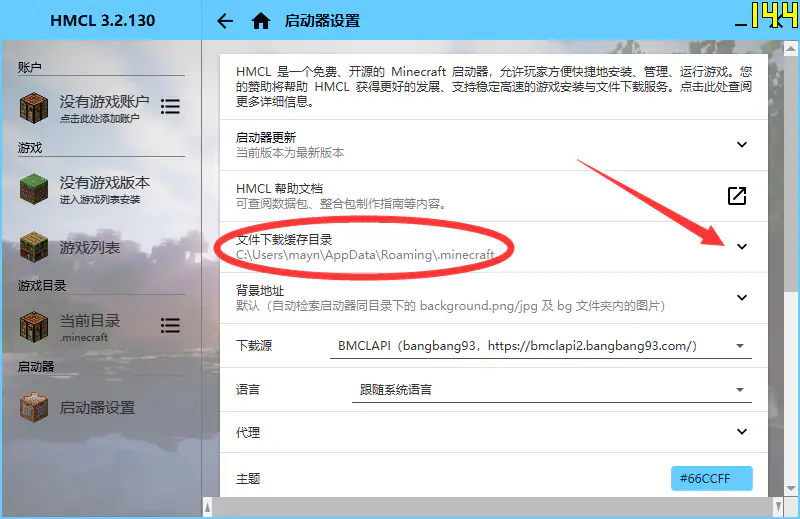Open the 语言 language dropdown
Image resolution: width=800 pixels, height=519 pixels.
[552, 390]
